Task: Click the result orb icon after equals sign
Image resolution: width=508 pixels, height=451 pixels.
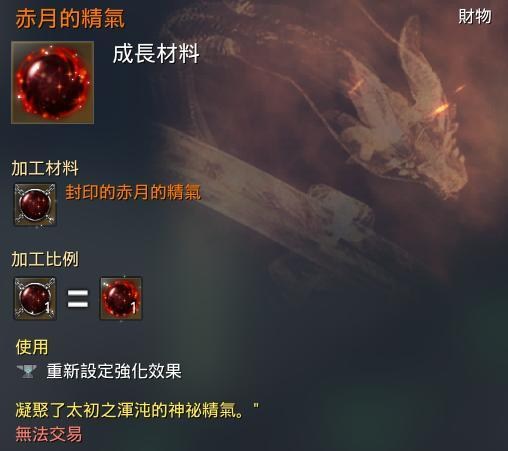Action: click(121, 298)
